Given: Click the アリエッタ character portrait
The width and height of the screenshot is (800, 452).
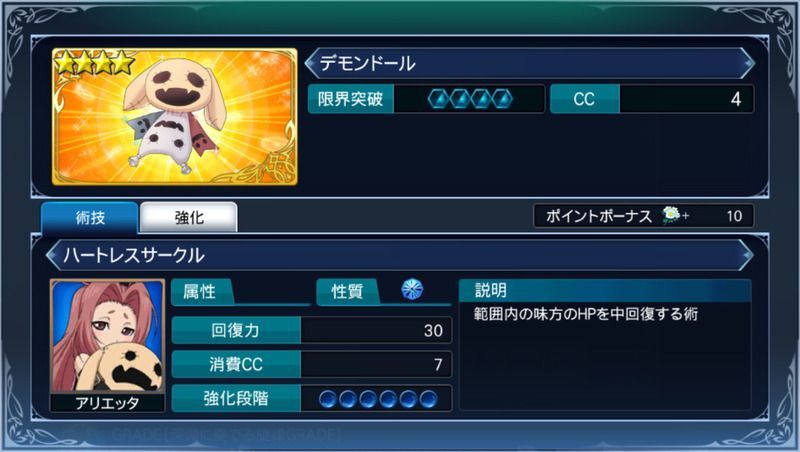Looking at the screenshot, I should [x=108, y=336].
